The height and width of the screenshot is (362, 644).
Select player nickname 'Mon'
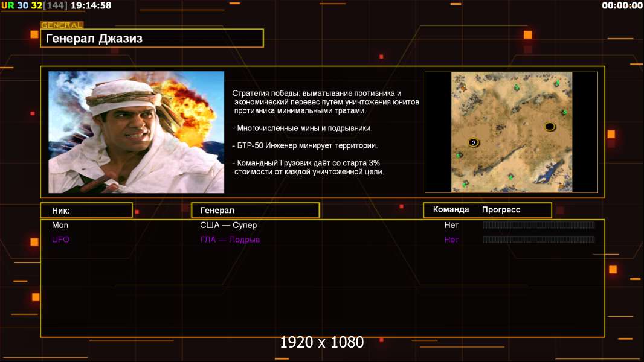click(60, 225)
